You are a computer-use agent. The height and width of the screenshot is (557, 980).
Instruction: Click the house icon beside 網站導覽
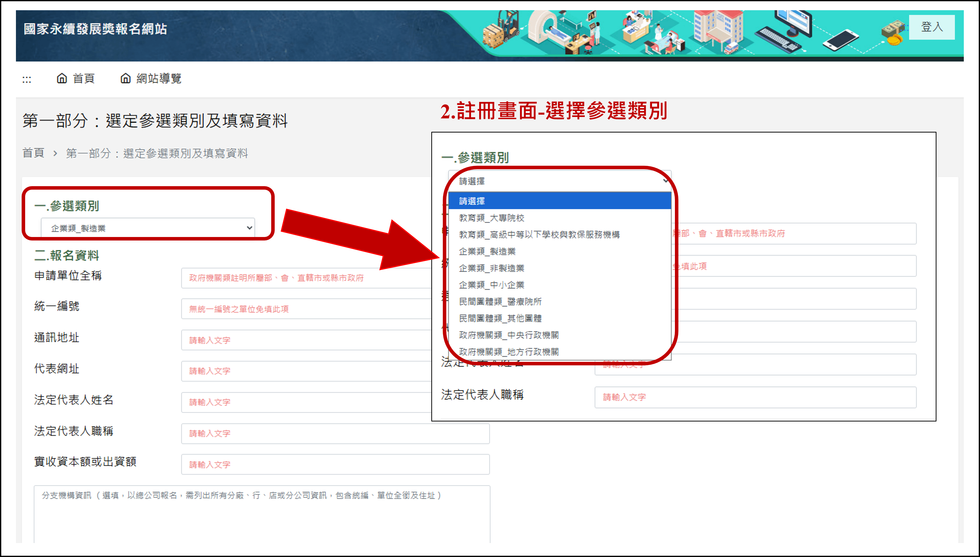pos(125,79)
